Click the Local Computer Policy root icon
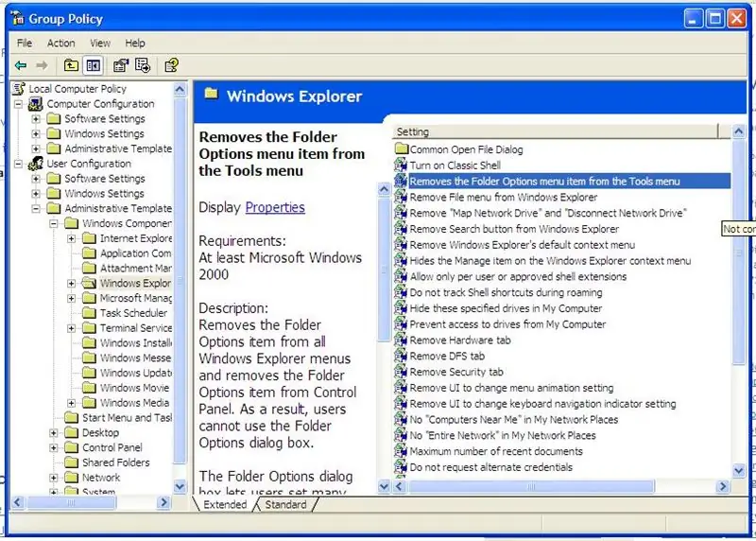756x541 pixels. [x=19, y=89]
